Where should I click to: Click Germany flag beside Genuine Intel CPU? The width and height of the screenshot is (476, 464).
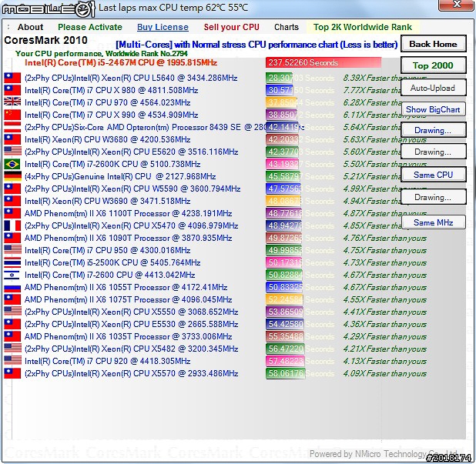(12, 176)
